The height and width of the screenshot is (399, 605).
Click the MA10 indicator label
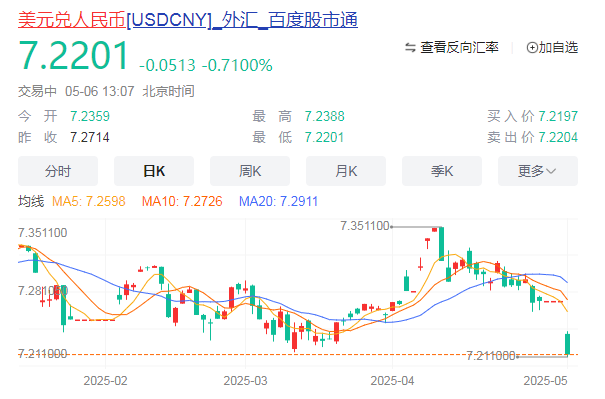182,201
